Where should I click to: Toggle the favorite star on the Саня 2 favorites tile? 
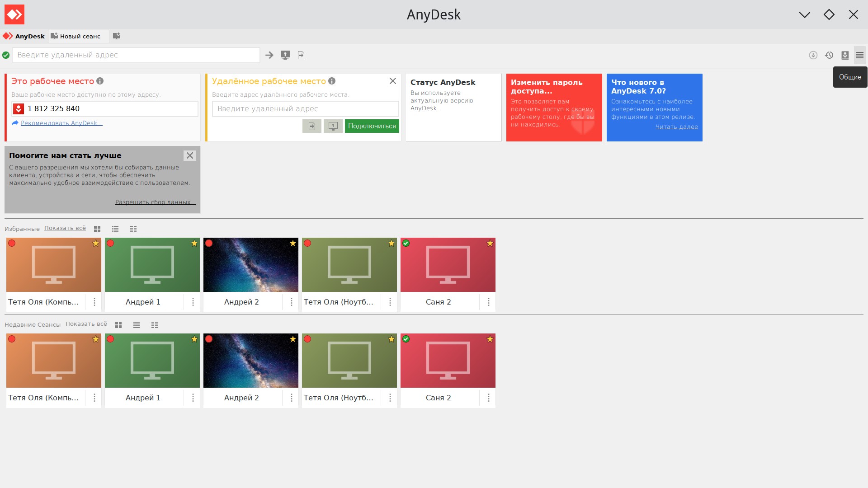pyautogui.click(x=490, y=243)
